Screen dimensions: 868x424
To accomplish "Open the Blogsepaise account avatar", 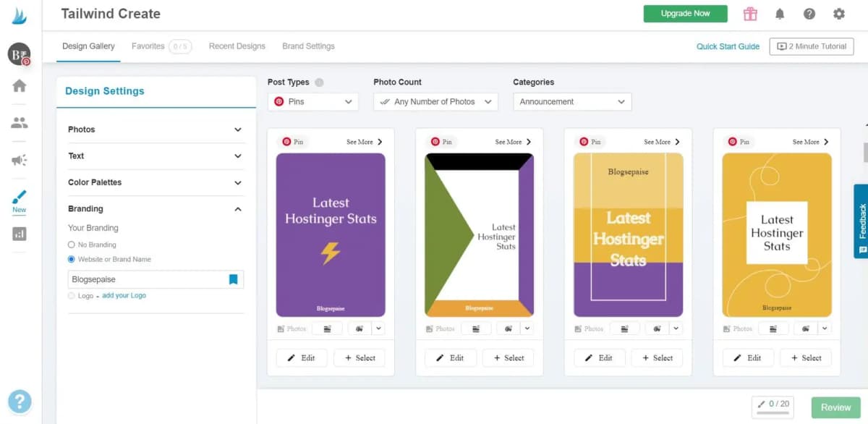I will tap(19, 54).
